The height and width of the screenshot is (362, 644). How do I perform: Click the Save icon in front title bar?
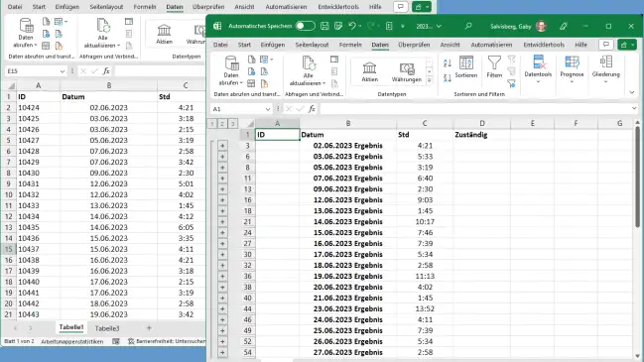pyautogui.click(x=324, y=26)
